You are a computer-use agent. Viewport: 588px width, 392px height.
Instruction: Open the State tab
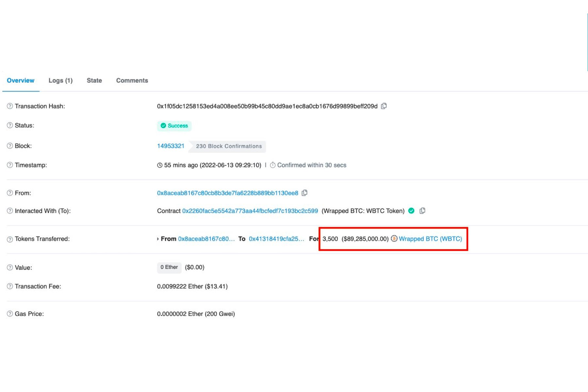(x=94, y=80)
